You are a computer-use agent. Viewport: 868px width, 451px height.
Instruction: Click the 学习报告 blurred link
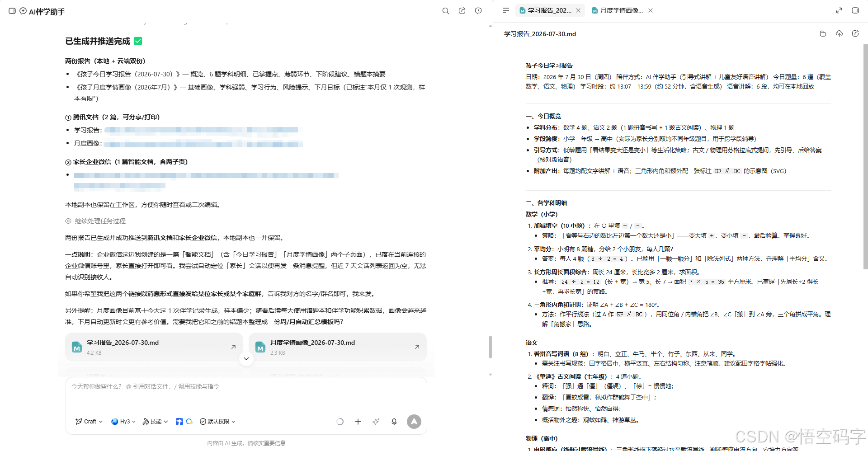click(x=201, y=130)
